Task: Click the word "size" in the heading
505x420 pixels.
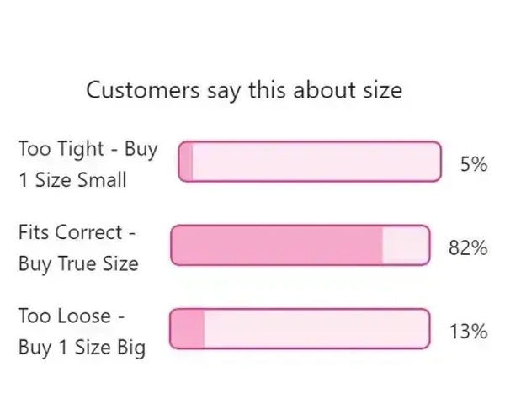Action: (384, 90)
